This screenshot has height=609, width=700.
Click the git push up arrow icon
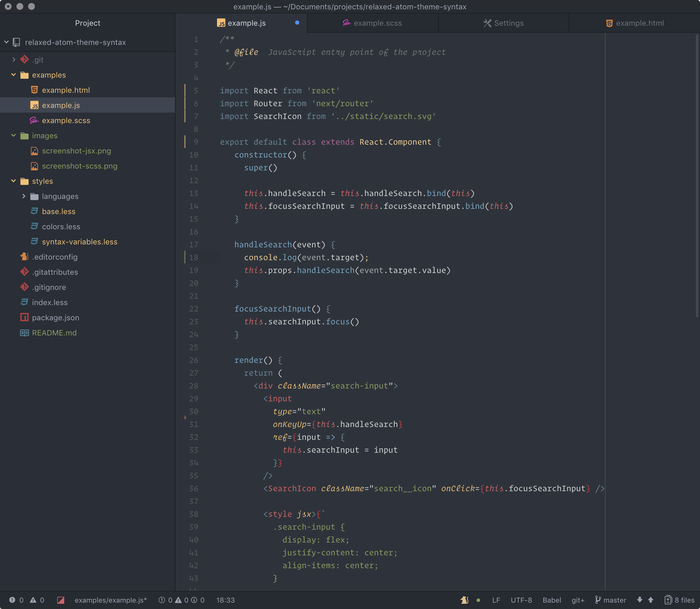[x=651, y=600]
